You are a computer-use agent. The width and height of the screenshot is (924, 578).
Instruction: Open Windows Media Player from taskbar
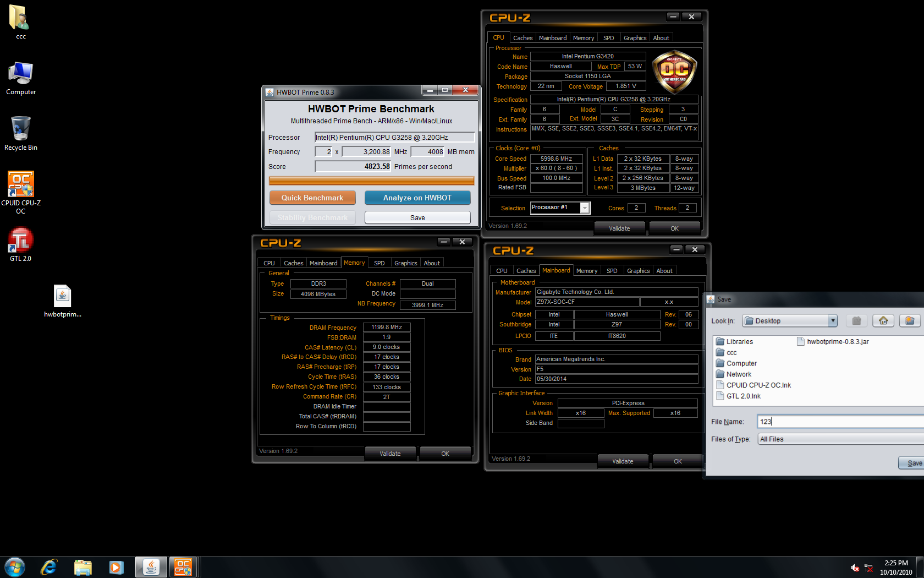(x=117, y=567)
